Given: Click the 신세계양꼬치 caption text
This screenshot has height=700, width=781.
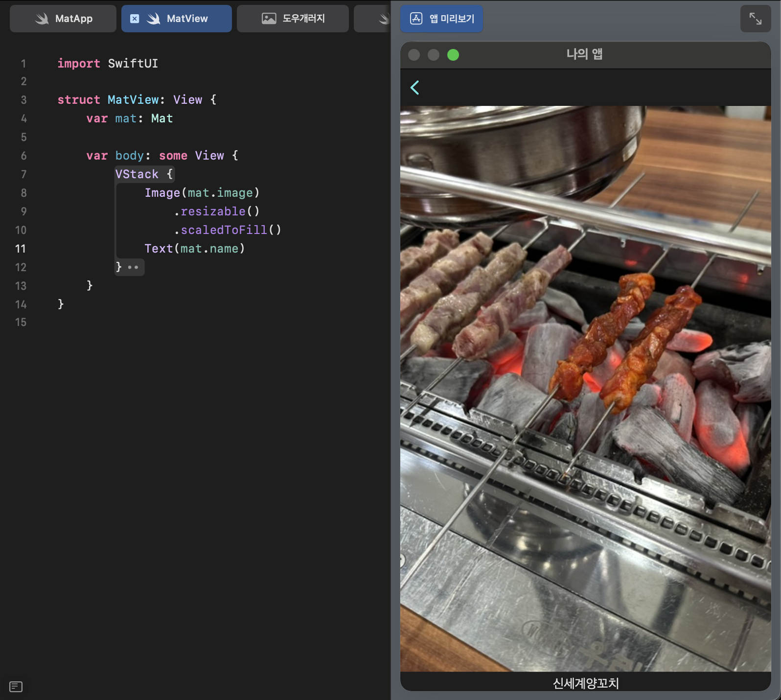Looking at the screenshot, I should [x=586, y=683].
